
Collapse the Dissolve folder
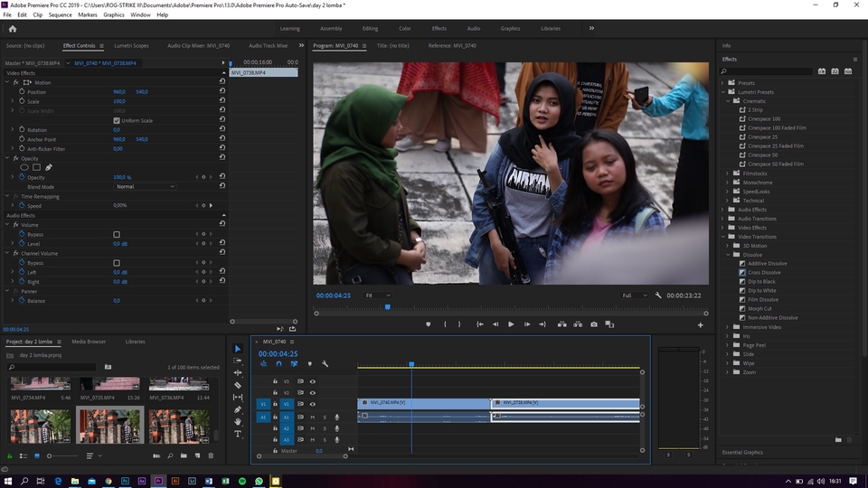click(728, 255)
